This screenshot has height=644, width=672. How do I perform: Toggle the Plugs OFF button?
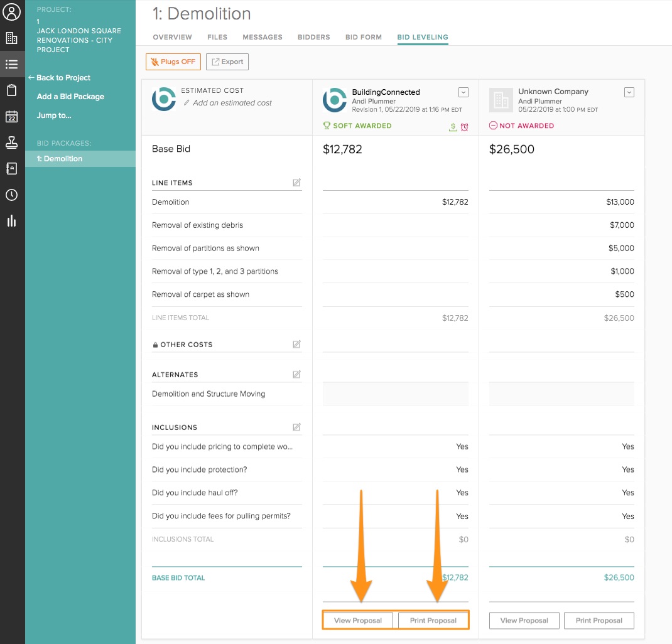(x=173, y=62)
